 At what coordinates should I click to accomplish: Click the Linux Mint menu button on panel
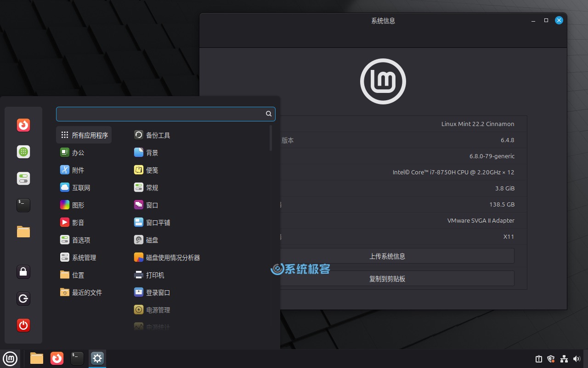pos(10,358)
